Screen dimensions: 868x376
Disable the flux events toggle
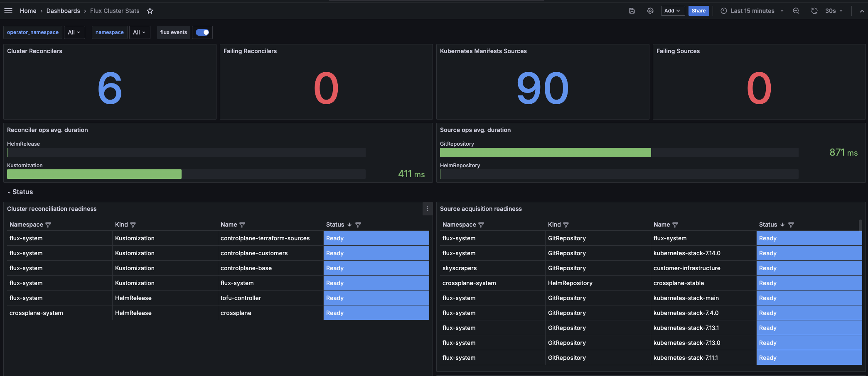coord(202,32)
